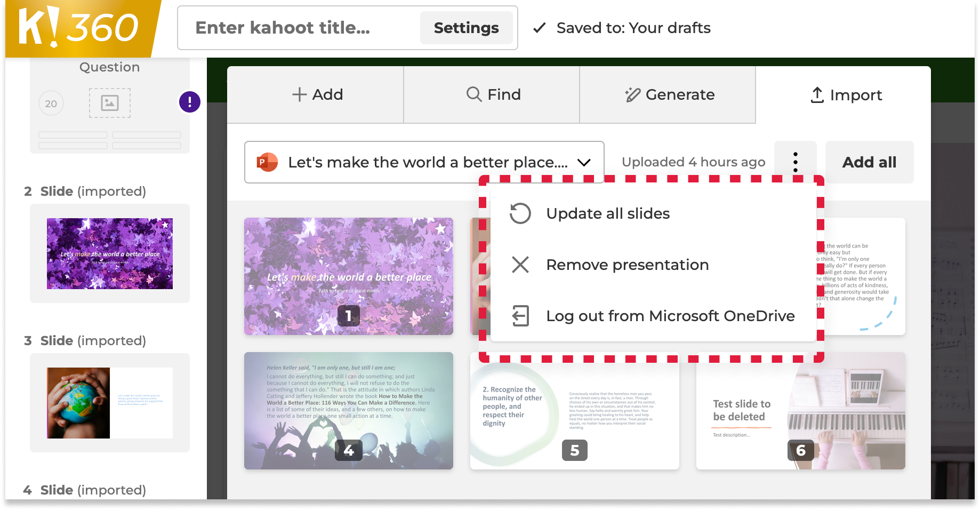The width and height of the screenshot is (980, 510).
Task: Click the Add all button
Action: tap(869, 162)
